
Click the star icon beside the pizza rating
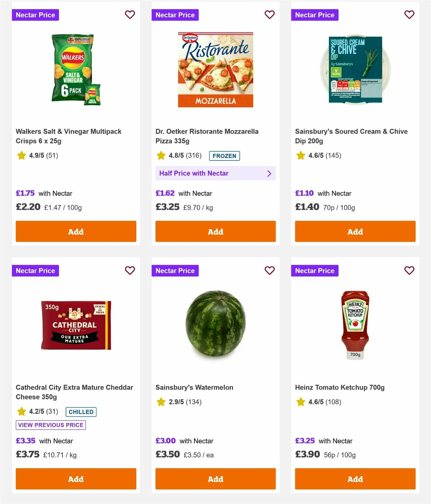(x=161, y=155)
